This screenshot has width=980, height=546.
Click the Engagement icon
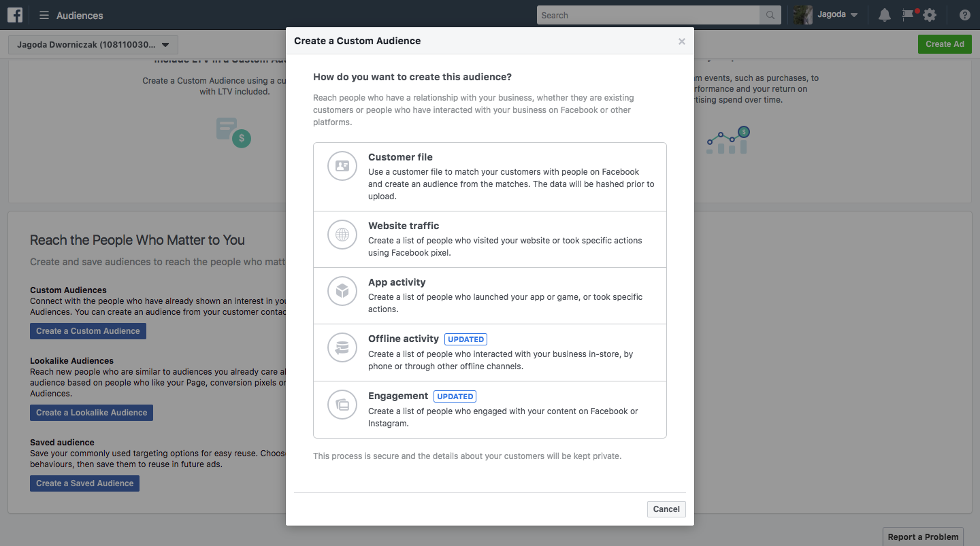(x=342, y=405)
